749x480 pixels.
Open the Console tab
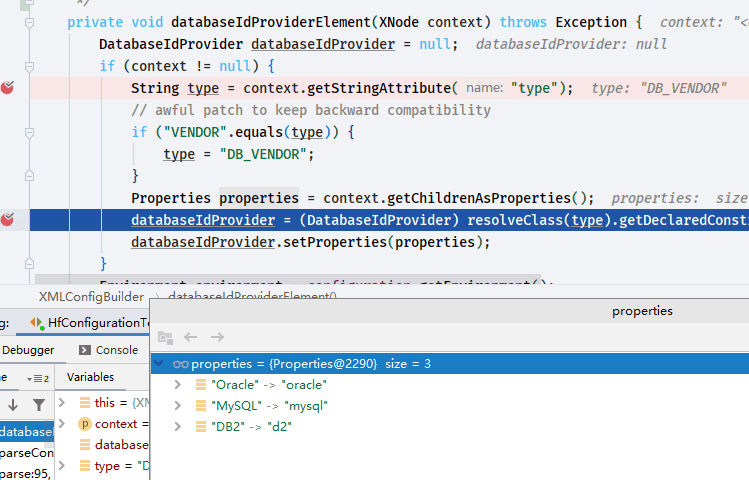coord(117,350)
